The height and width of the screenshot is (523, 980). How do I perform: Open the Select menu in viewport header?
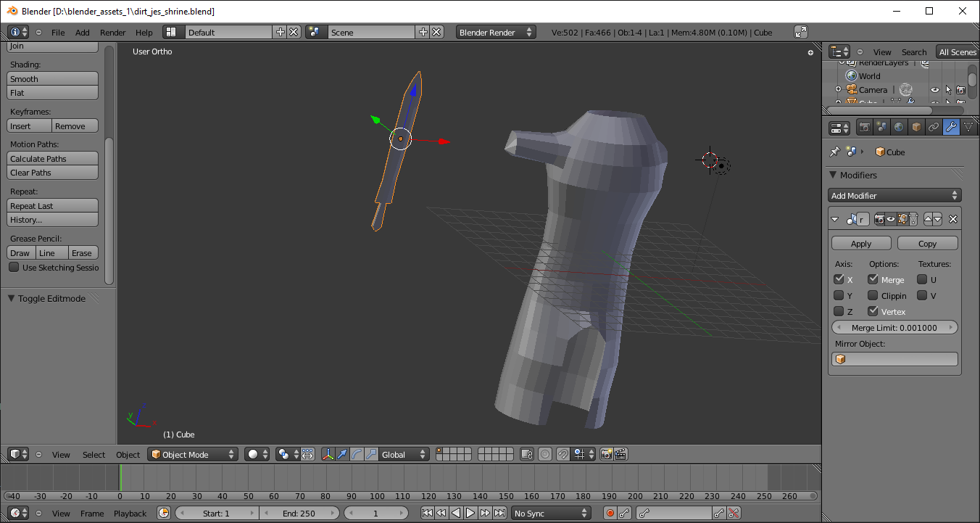coord(94,455)
